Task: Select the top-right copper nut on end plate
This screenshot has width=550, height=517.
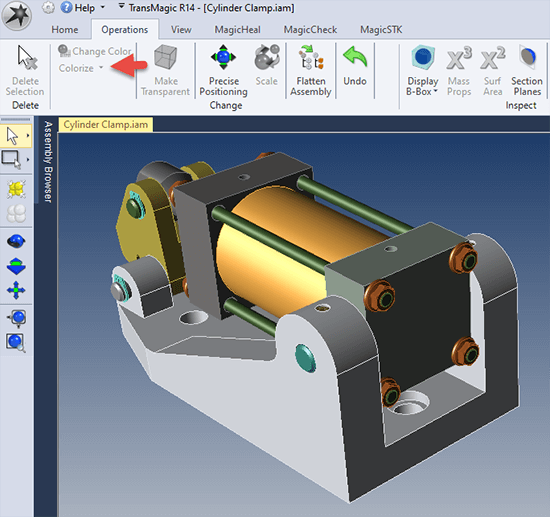Action: coord(464,258)
